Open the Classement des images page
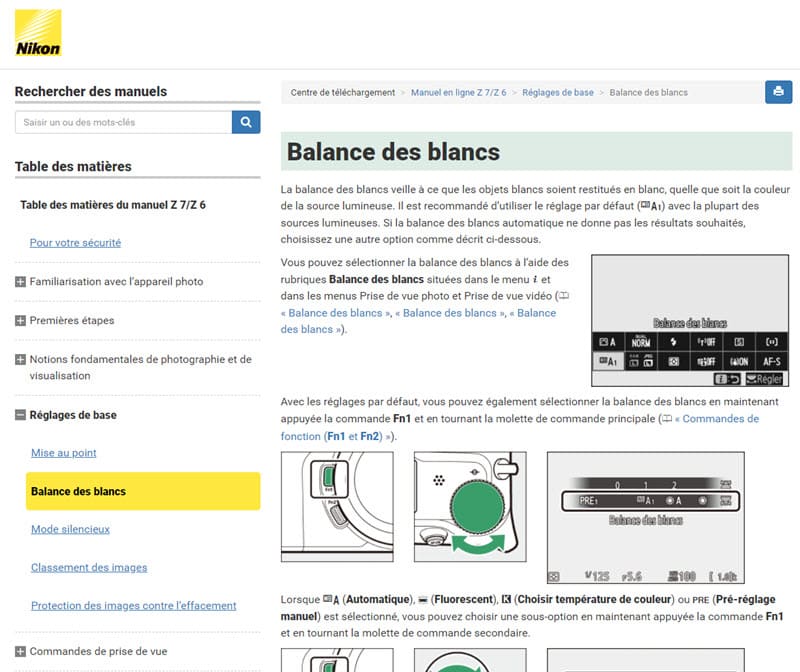800x672 pixels. click(89, 568)
